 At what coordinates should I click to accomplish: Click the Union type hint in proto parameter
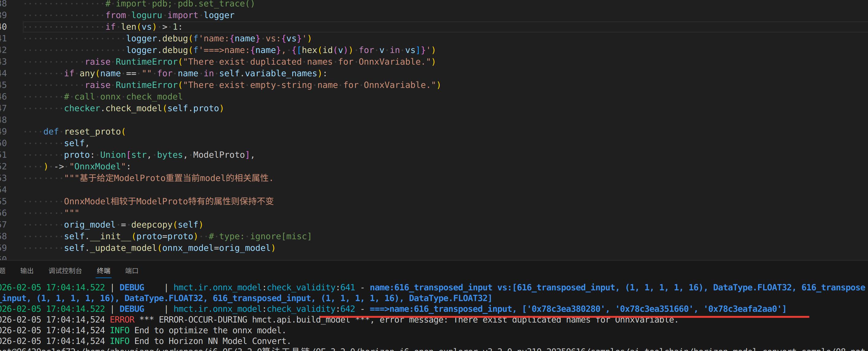click(x=113, y=155)
